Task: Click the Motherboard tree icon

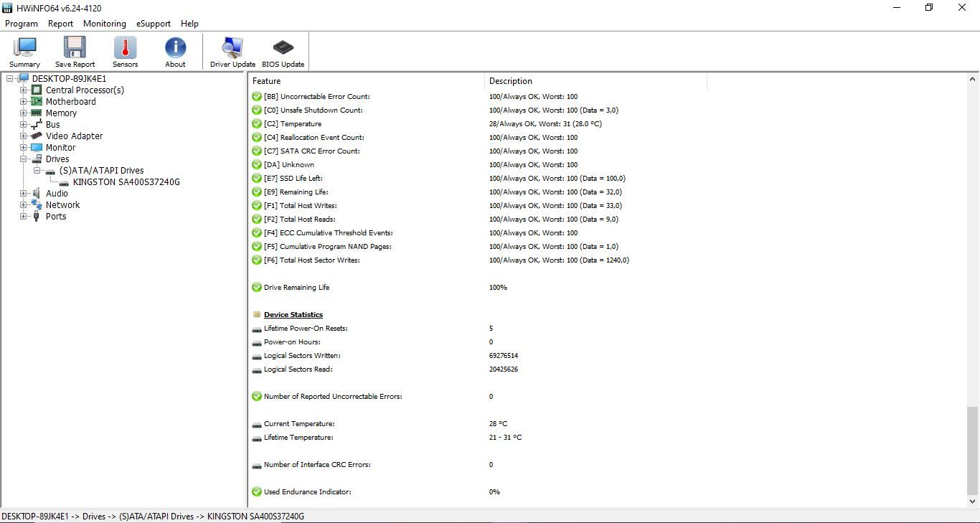Action: (x=37, y=101)
